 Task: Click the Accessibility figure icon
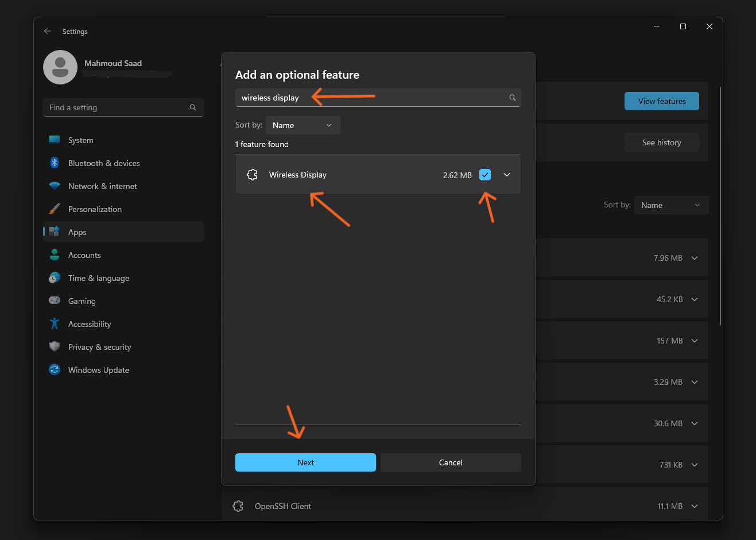[x=55, y=324]
